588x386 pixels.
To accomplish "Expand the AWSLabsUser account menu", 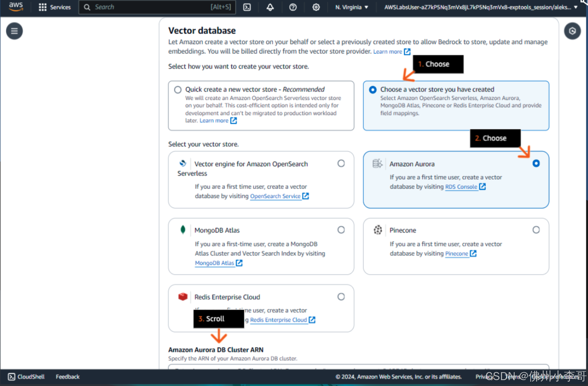I will (481, 7).
